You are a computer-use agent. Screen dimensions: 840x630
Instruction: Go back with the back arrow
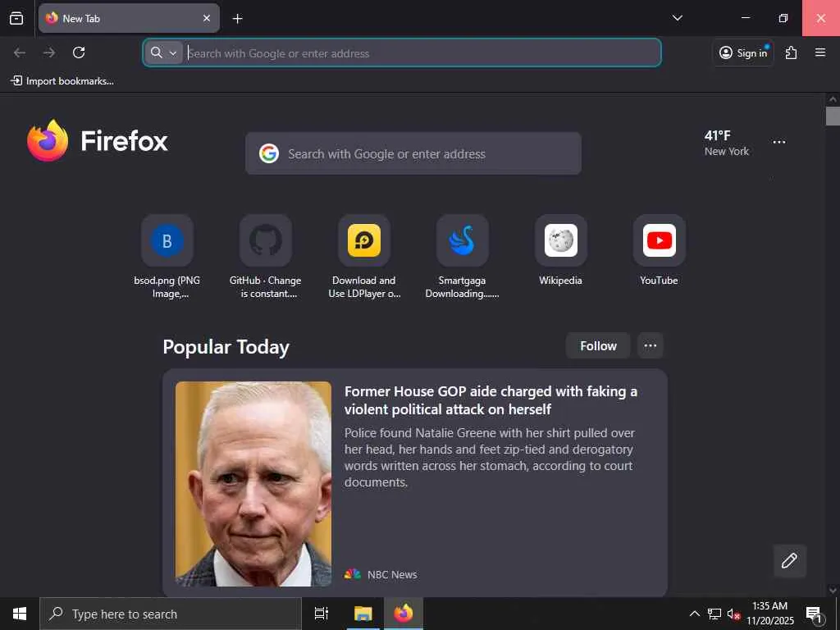[x=20, y=52]
